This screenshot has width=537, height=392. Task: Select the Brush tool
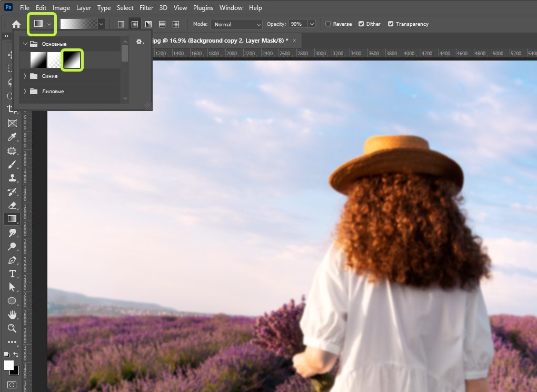[x=12, y=164]
